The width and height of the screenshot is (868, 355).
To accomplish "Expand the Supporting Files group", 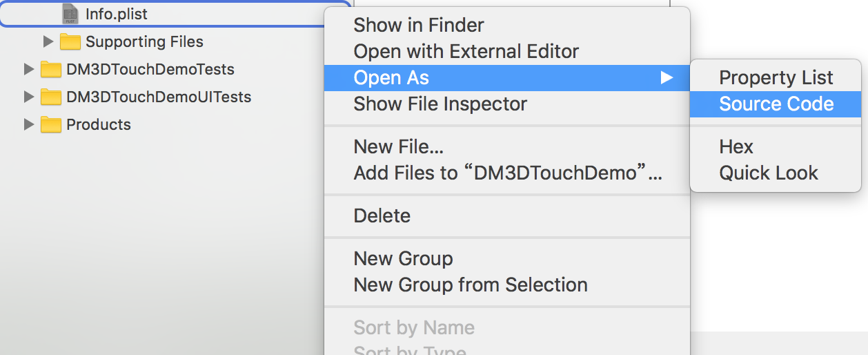I will 48,42.
